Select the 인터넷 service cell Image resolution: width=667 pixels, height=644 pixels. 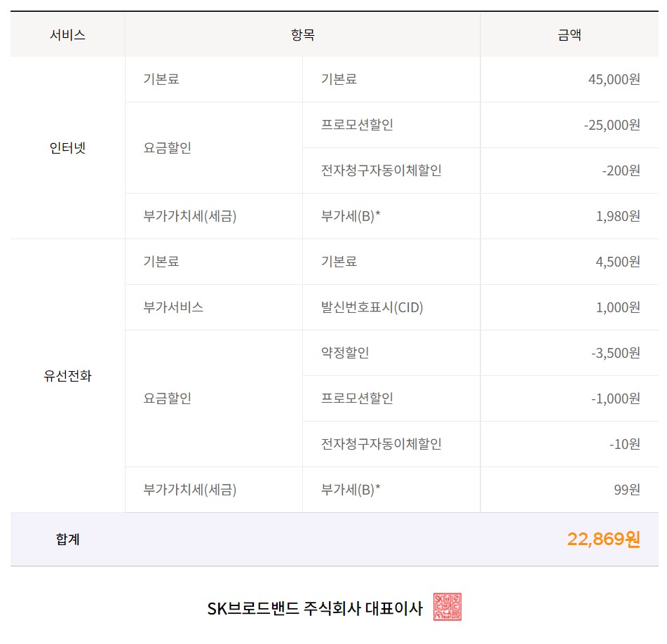67,148
